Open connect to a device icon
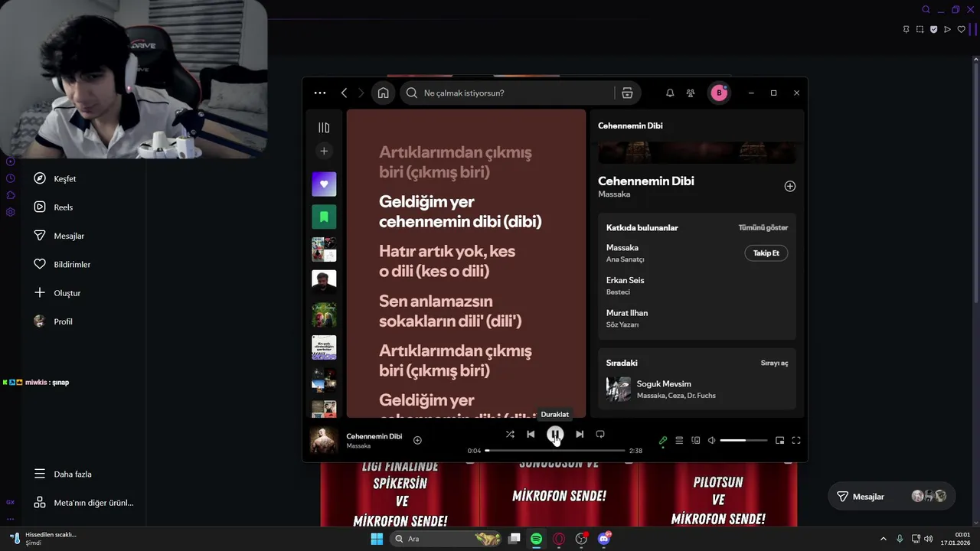The width and height of the screenshot is (980, 551). [x=696, y=440]
